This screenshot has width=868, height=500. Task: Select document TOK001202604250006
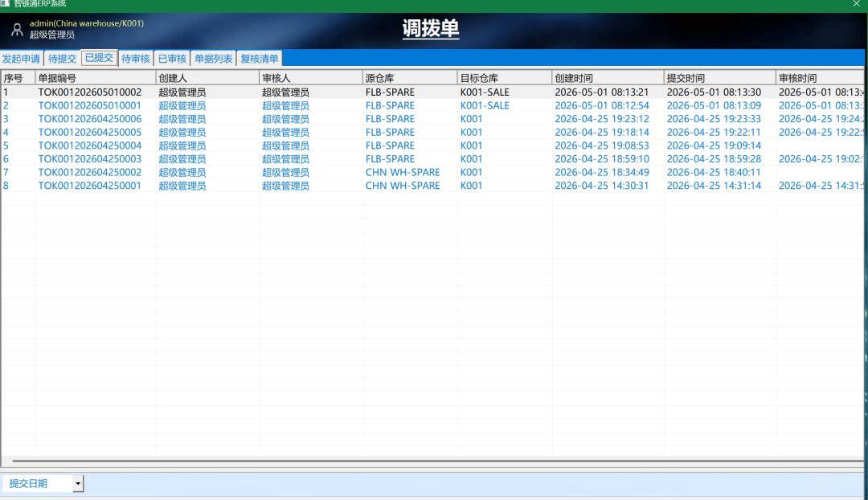point(90,118)
